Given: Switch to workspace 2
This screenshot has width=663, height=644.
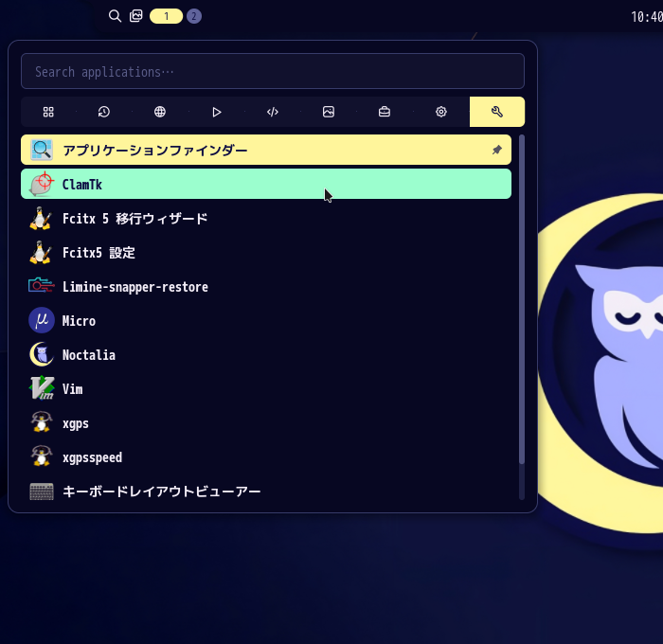Looking at the screenshot, I should pos(194,16).
